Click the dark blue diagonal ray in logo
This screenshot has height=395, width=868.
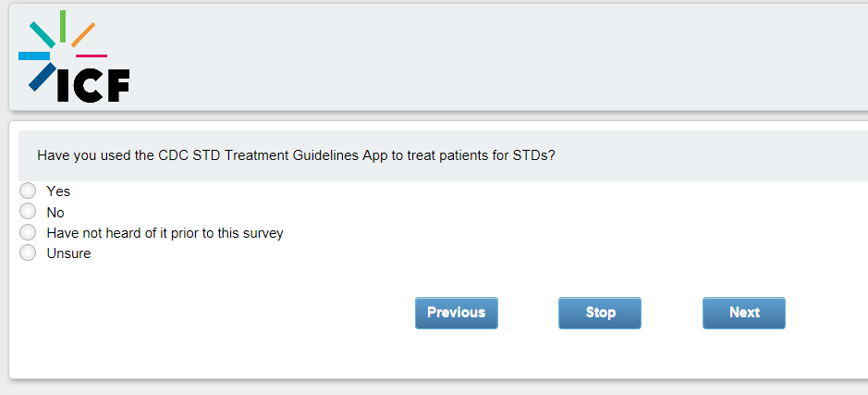click(x=42, y=77)
